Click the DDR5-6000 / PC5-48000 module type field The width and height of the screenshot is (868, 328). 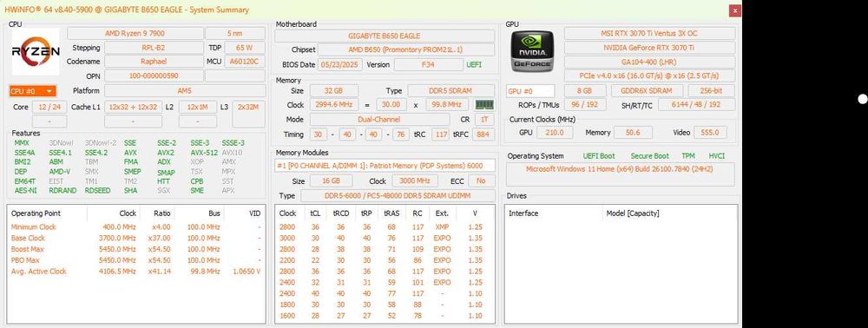pyautogui.click(x=398, y=196)
